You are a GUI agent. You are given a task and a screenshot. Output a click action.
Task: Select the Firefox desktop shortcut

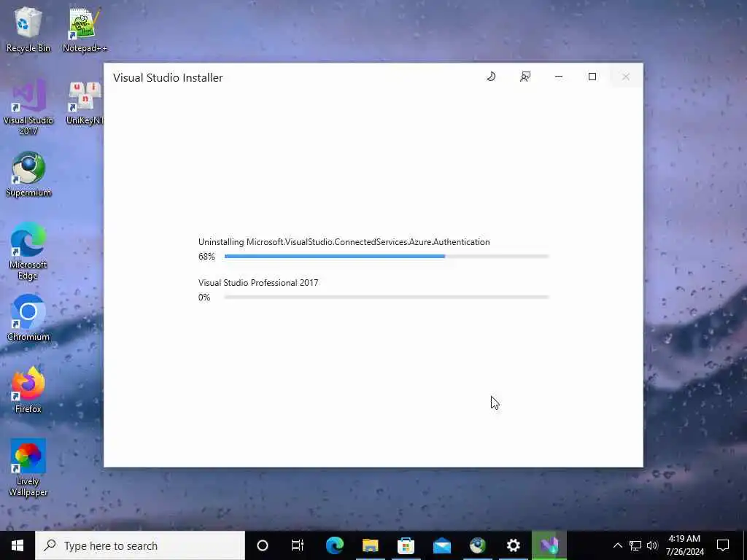[x=28, y=391]
